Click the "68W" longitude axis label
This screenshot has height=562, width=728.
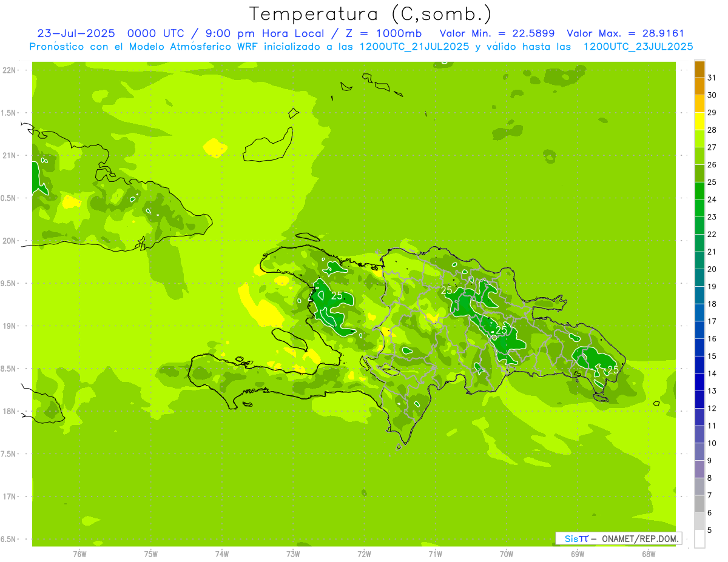[x=649, y=554]
